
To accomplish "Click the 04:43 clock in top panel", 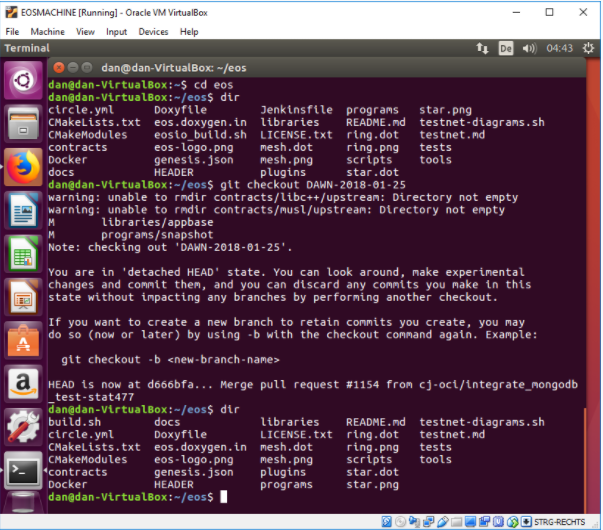I will tap(560, 48).
